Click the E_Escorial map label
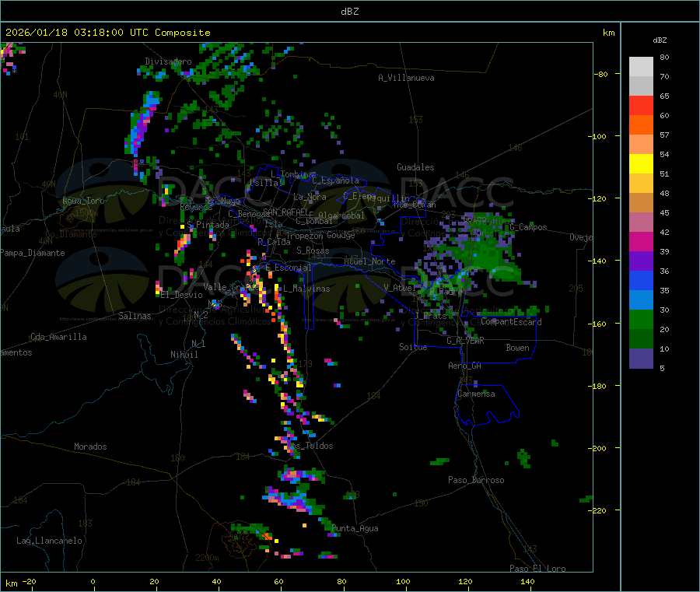Viewport: 700px width, 592px height. pos(289,268)
